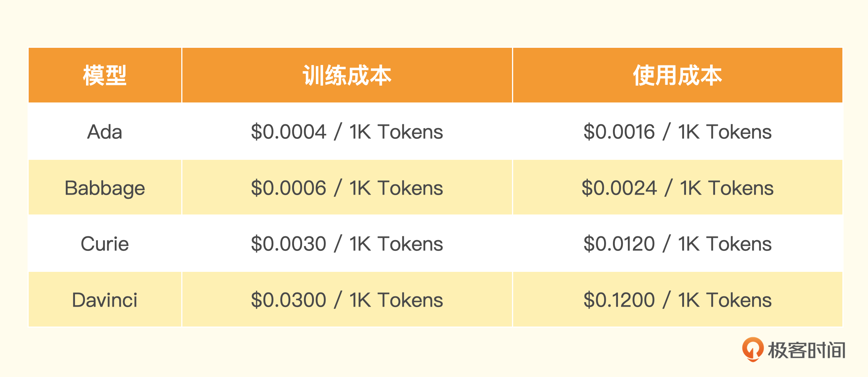
Task: Select the $0.1200 price value
Action: [x=619, y=300]
